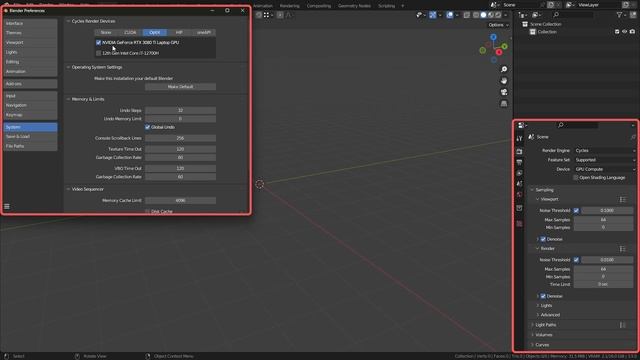Collapse the Cycles Render Devices section
This screenshot has height=360, width=640.
point(69,21)
